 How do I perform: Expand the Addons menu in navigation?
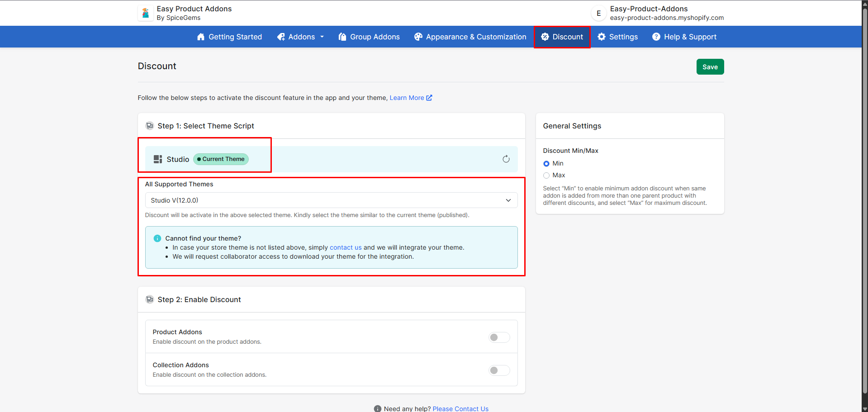301,37
